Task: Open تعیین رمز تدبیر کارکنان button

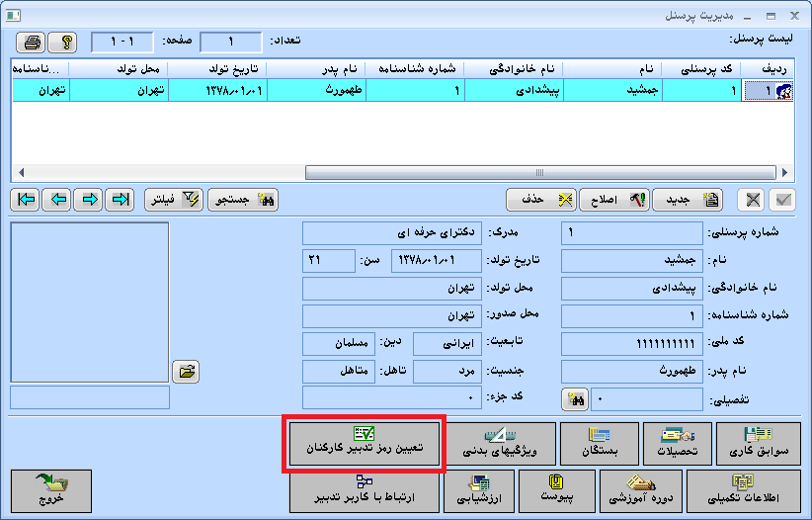Action: [365, 444]
